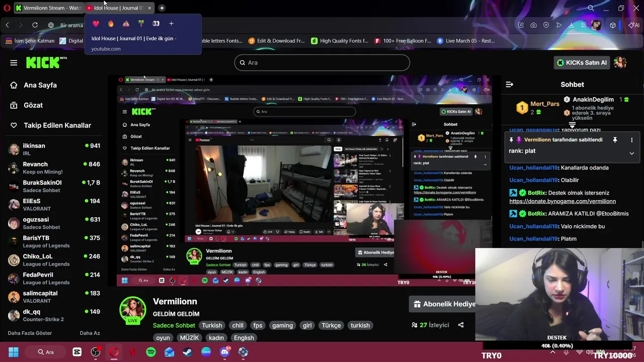This screenshot has height=362, width=644.
Task: Close the Idol House YouTube tab
Action: point(149,8)
